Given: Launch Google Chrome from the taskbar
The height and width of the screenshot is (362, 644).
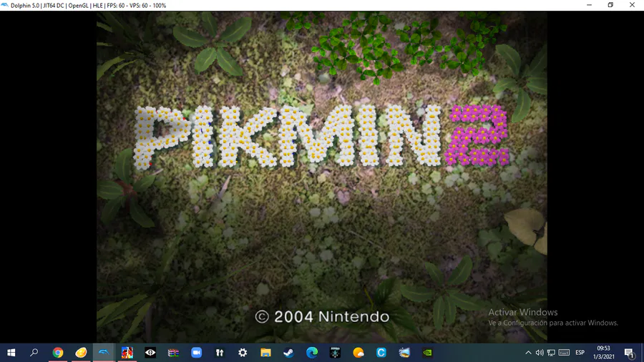Looking at the screenshot, I should (x=58, y=353).
